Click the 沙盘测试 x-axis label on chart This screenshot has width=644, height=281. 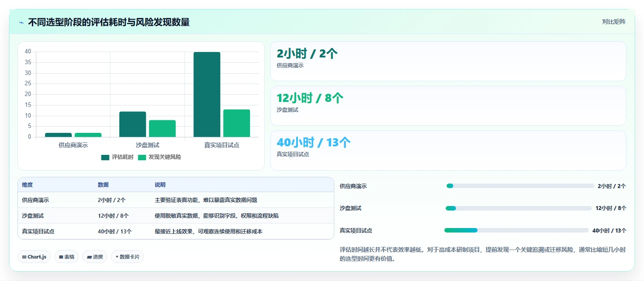pyautogui.click(x=147, y=145)
